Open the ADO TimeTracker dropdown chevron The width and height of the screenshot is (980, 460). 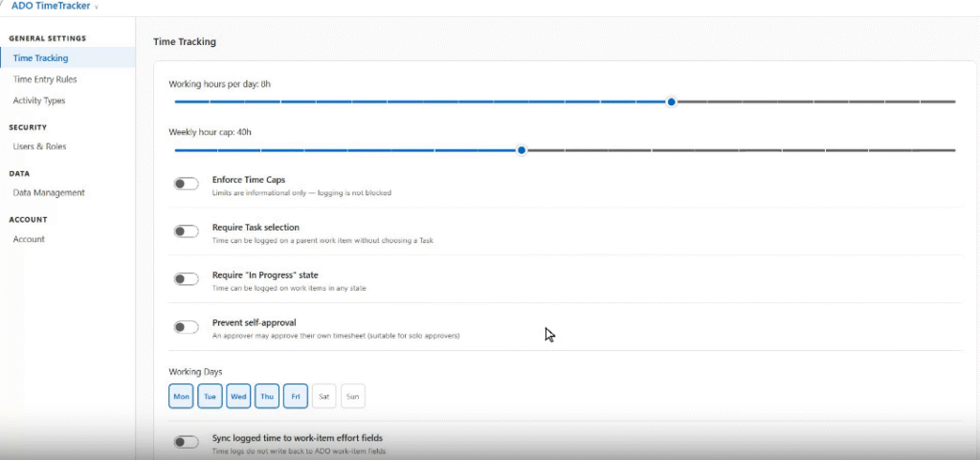coord(97,7)
